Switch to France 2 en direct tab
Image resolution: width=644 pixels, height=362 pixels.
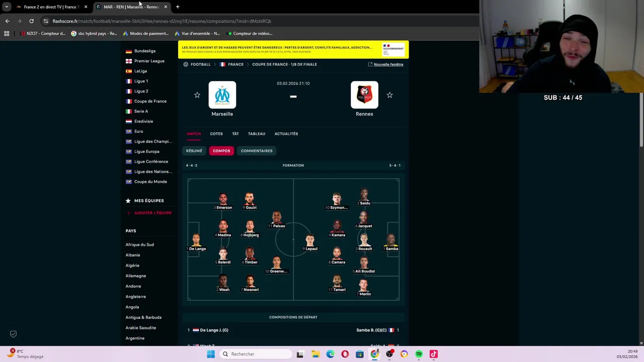click(x=50, y=7)
